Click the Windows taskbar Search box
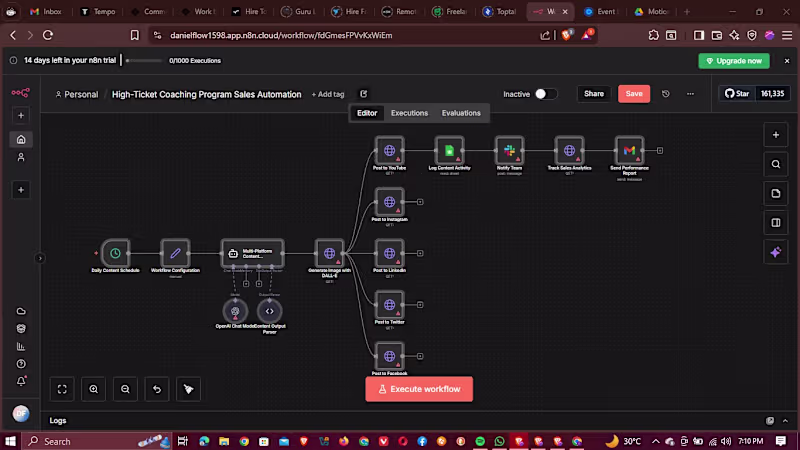The height and width of the screenshot is (450, 800). point(97,441)
